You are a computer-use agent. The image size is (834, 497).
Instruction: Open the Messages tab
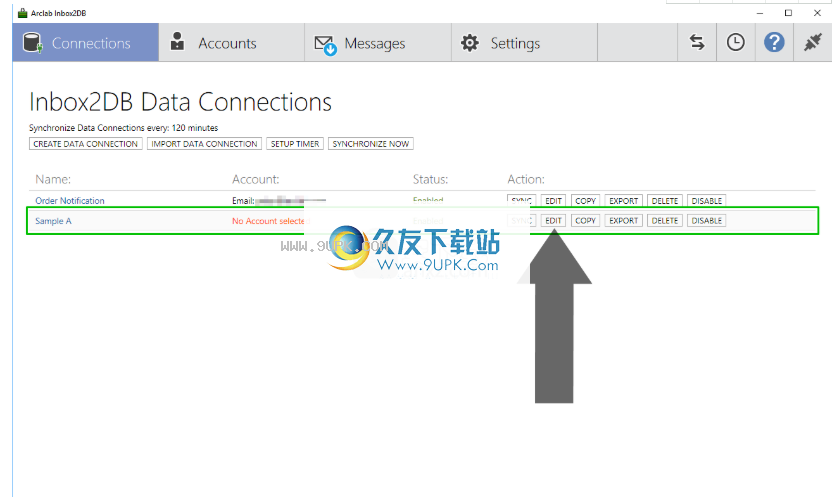(378, 43)
